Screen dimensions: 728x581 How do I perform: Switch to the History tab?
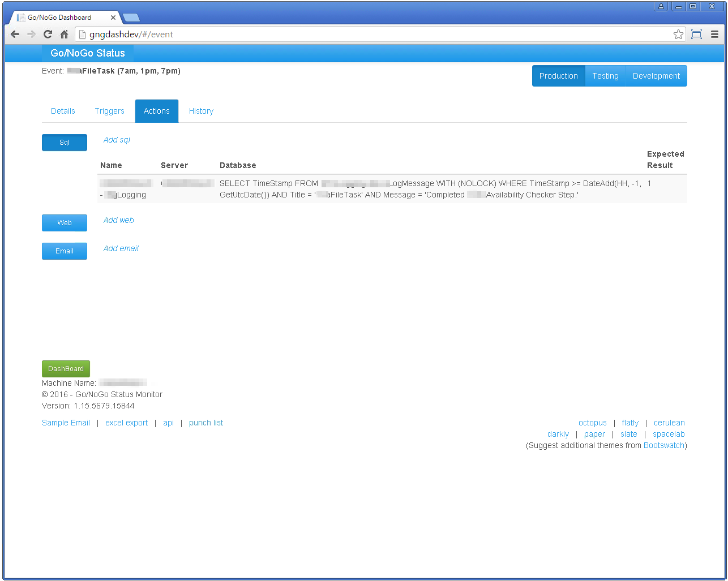[x=201, y=111]
